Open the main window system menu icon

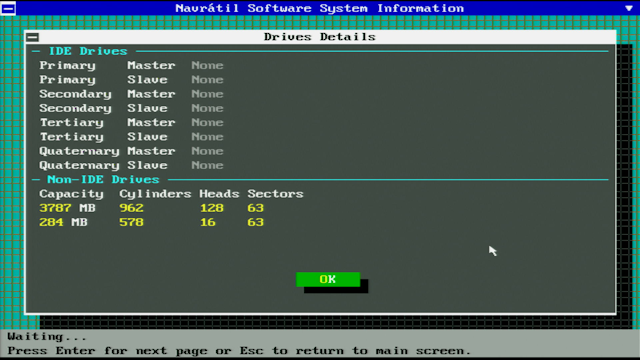8,8
